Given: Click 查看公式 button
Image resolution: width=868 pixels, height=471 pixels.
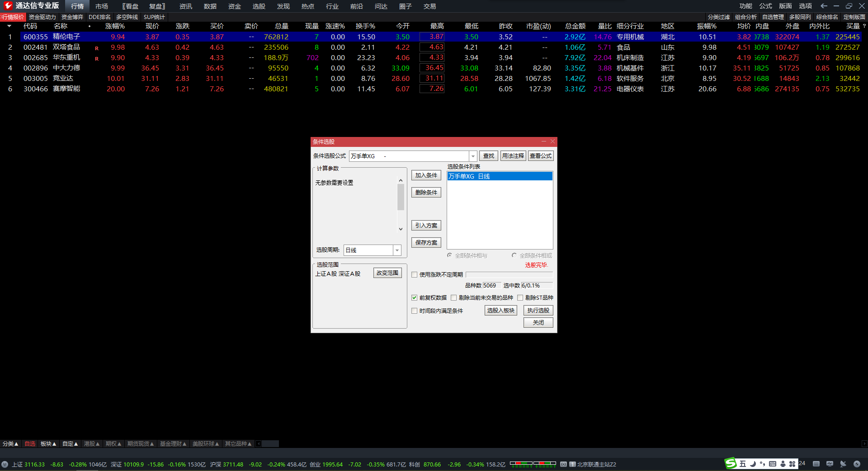Looking at the screenshot, I should tap(541, 156).
